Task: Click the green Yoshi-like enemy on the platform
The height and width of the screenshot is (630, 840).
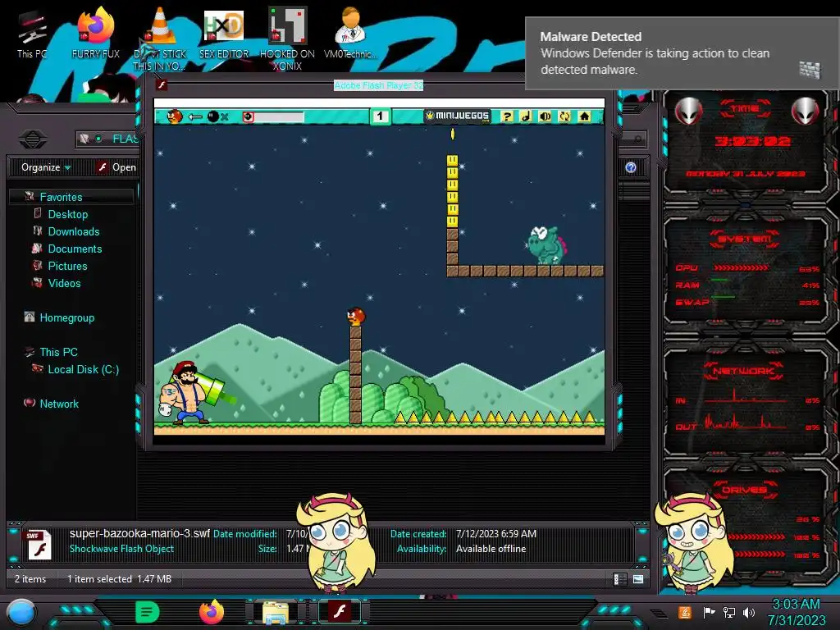Action: 546,244
